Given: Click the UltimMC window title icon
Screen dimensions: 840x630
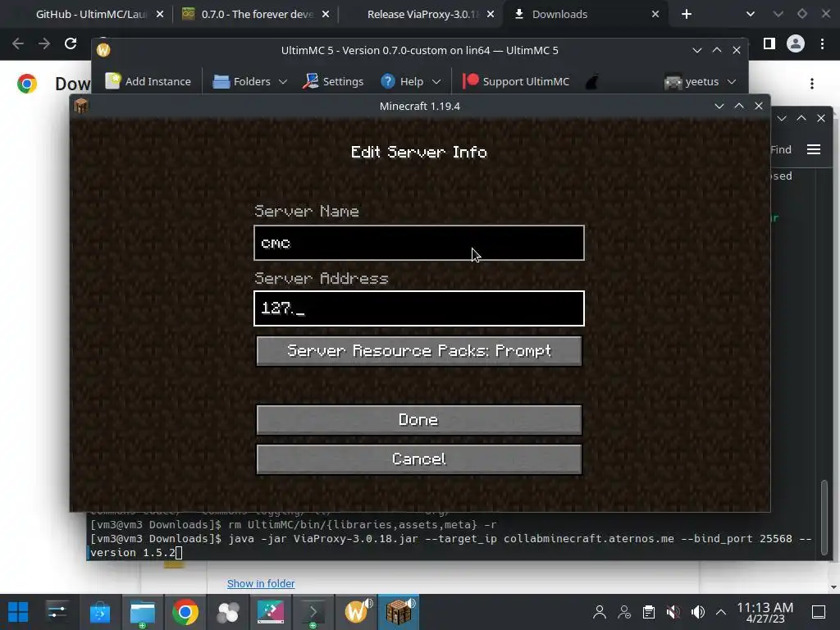Looking at the screenshot, I should click(103, 50).
